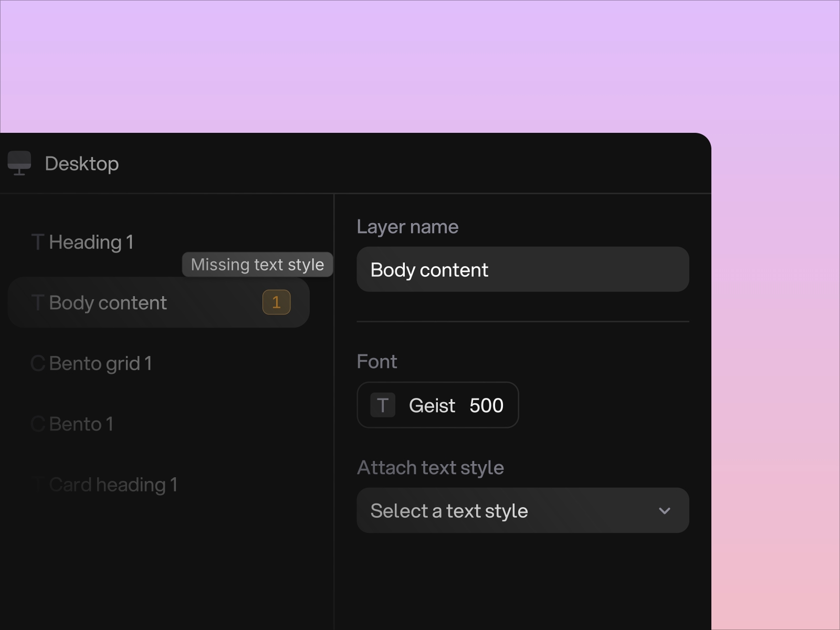
Task: Click the orange warning badge on Body content
Action: click(x=276, y=302)
